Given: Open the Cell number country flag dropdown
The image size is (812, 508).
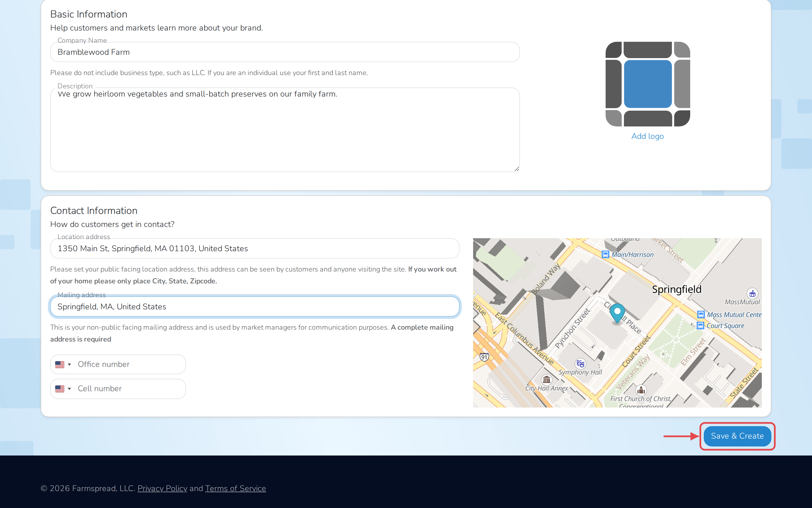Looking at the screenshot, I should [63, 389].
